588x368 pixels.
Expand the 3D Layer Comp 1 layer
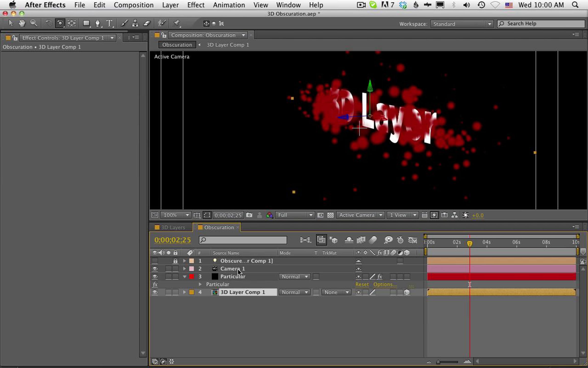click(x=184, y=292)
